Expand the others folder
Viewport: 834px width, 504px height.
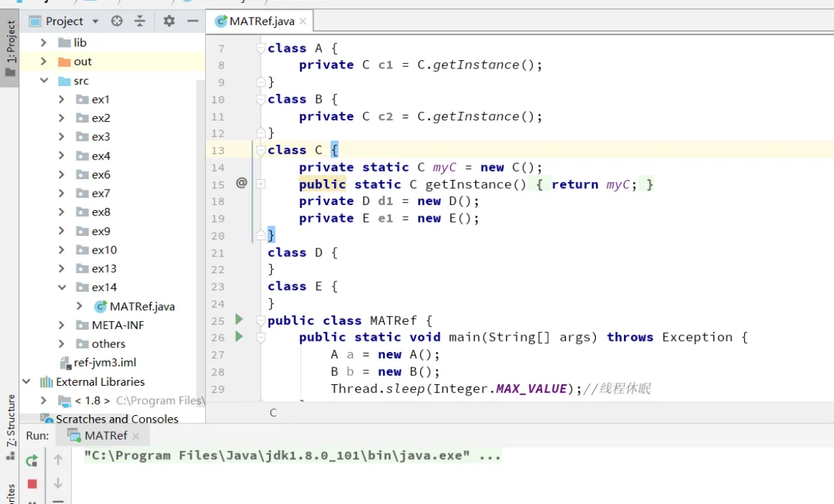[x=61, y=344]
